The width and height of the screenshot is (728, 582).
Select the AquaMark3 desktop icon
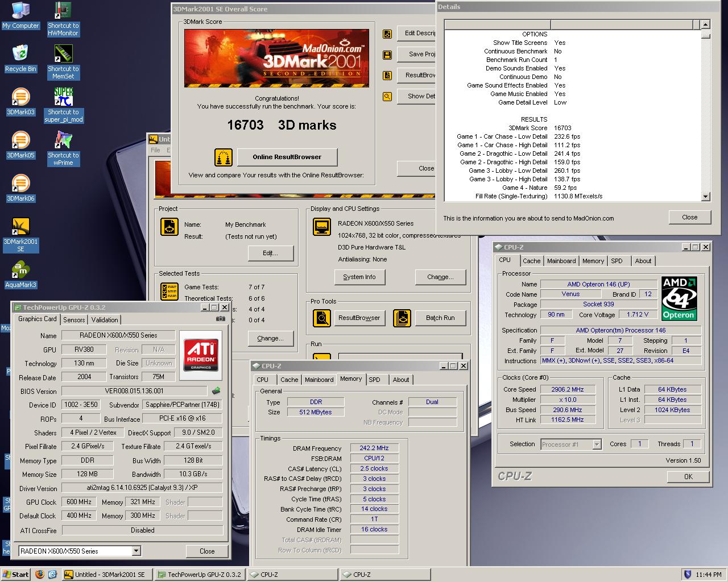(x=20, y=275)
